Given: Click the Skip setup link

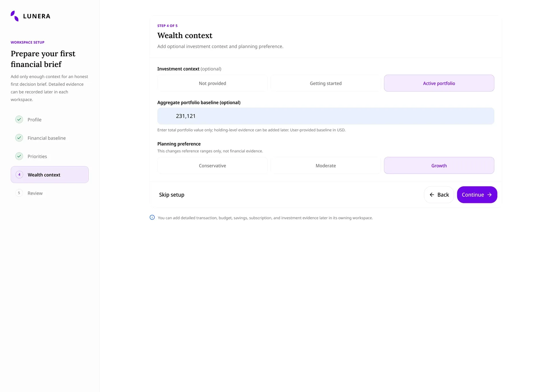Looking at the screenshot, I should (x=172, y=195).
